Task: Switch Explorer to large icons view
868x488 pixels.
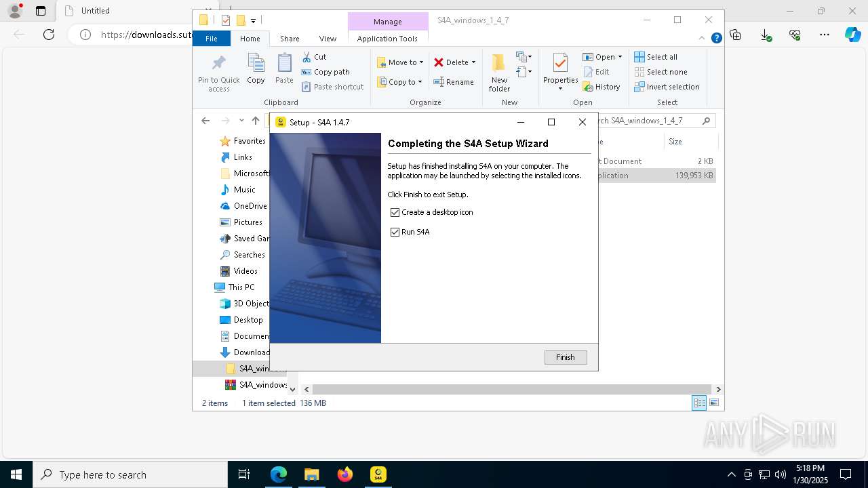Action: click(x=713, y=403)
